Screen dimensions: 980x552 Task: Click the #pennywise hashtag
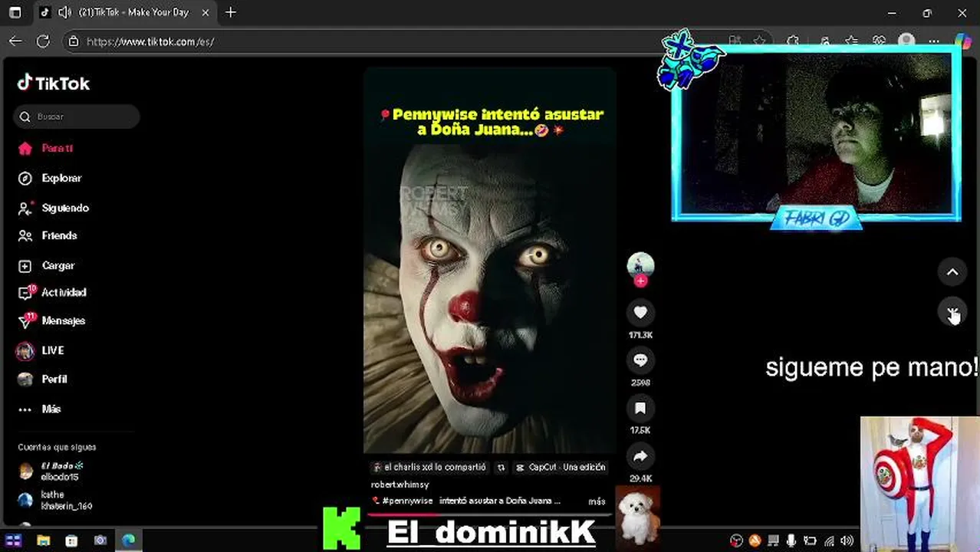(x=407, y=501)
